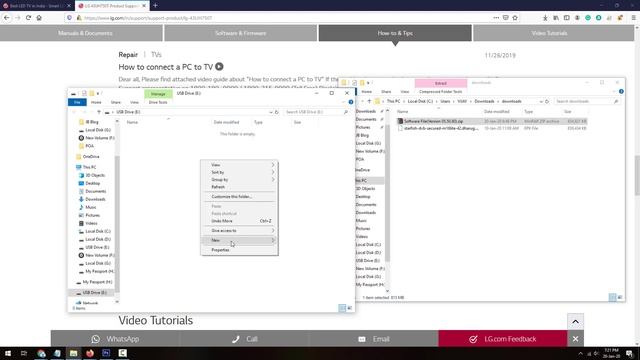Click the Call contact button
Image resolution: width=640 pixels, height=360 pixels.
[x=244, y=339]
